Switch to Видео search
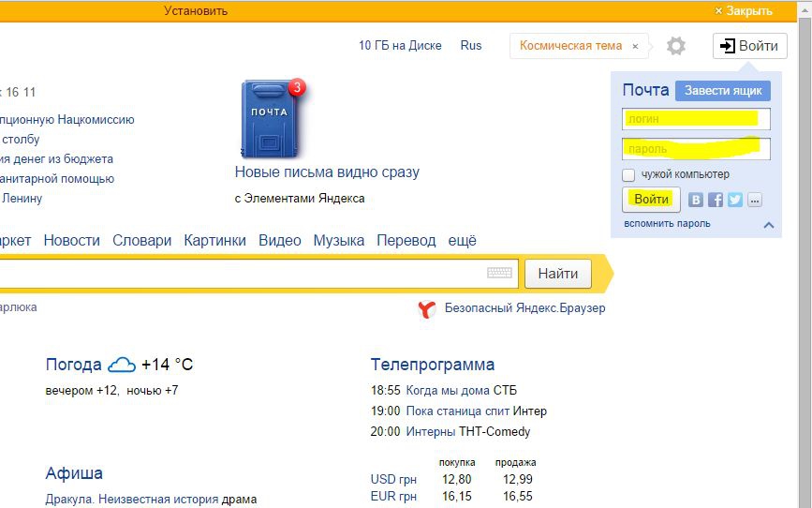 pyautogui.click(x=280, y=241)
